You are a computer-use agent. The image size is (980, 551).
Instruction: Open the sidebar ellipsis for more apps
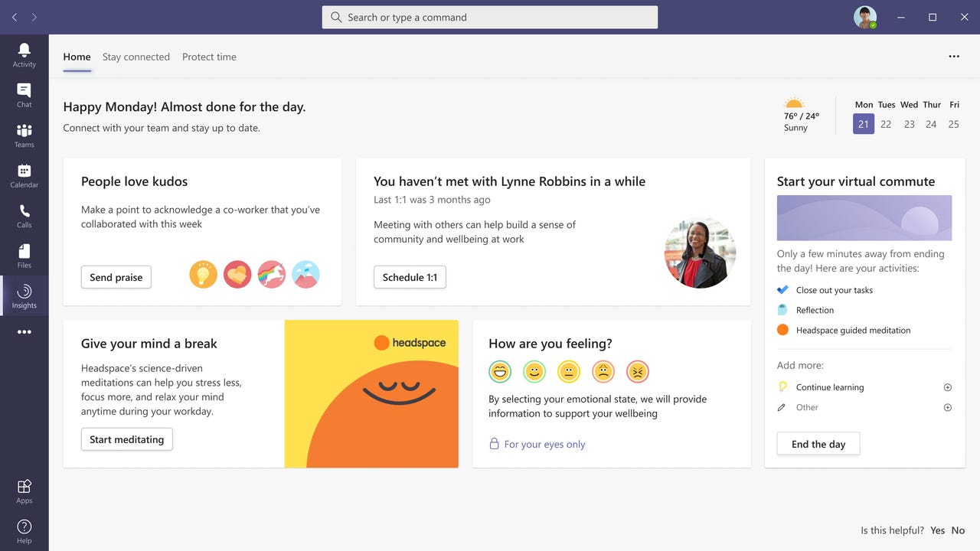24,331
